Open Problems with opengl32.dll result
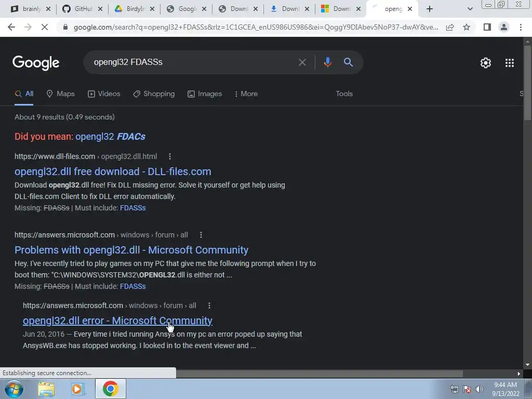 [131, 250]
